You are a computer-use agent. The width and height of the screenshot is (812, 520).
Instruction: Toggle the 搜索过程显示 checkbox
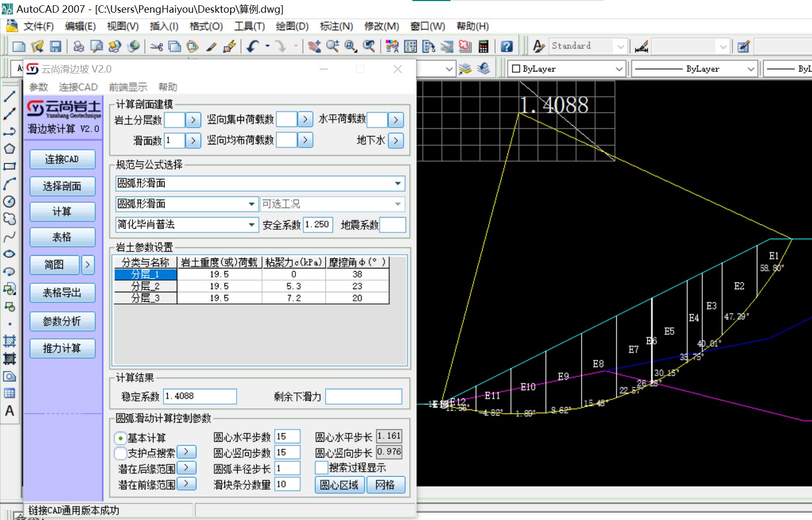(x=321, y=468)
